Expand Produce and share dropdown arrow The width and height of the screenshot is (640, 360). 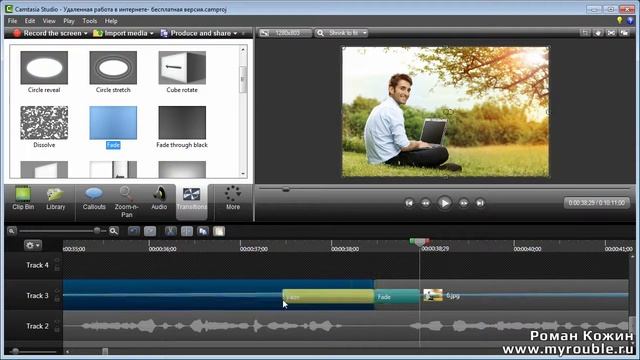pos(236,33)
